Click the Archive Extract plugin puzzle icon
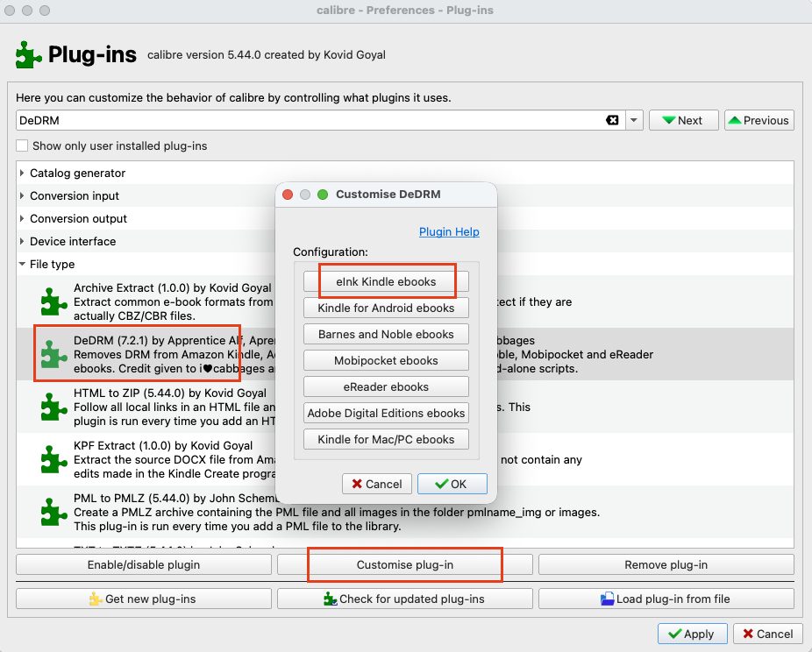Image resolution: width=812 pixels, height=652 pixels. pyautogui.click(x=53, y=301)
